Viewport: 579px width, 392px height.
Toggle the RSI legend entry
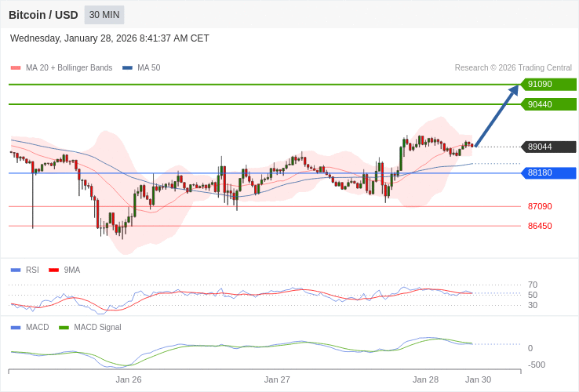[32, 270]
